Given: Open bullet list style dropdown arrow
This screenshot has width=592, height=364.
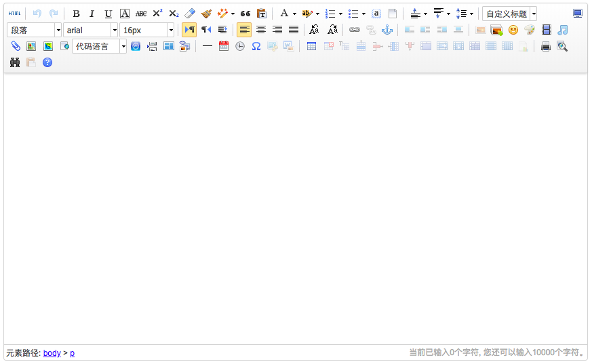Looking at the screenshot, I should click(363, 14).
